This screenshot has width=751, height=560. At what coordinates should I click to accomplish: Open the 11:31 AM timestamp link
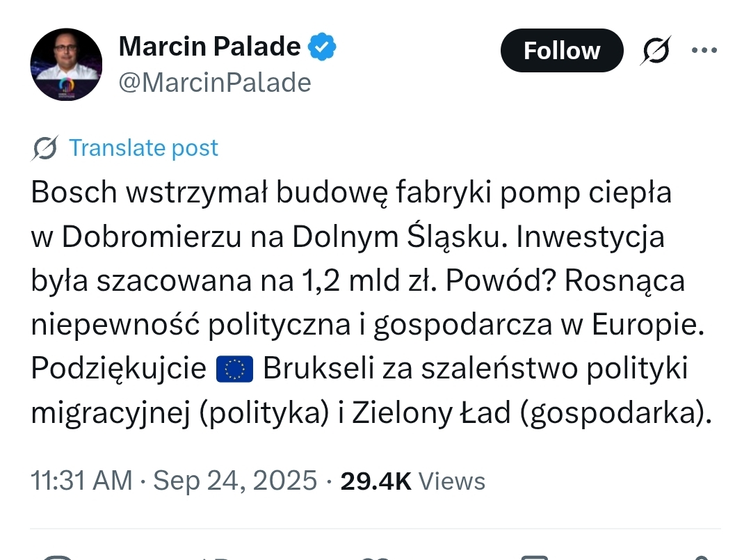81,481
